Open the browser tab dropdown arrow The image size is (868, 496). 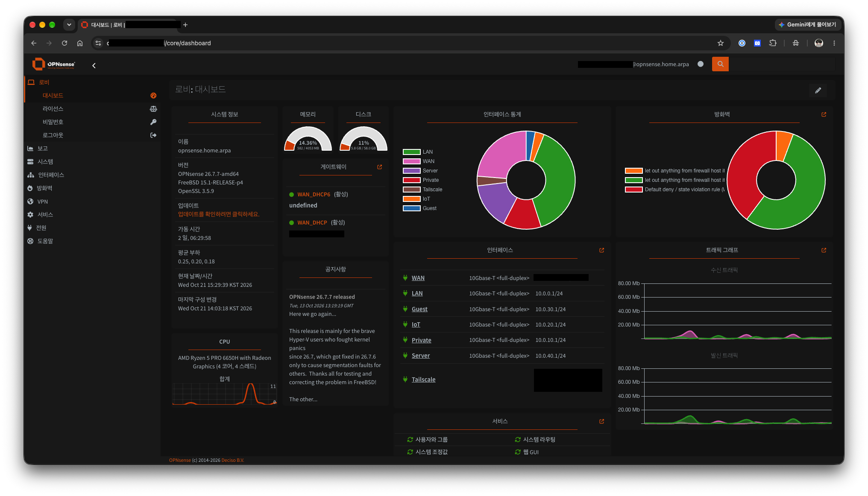point(69,25)
